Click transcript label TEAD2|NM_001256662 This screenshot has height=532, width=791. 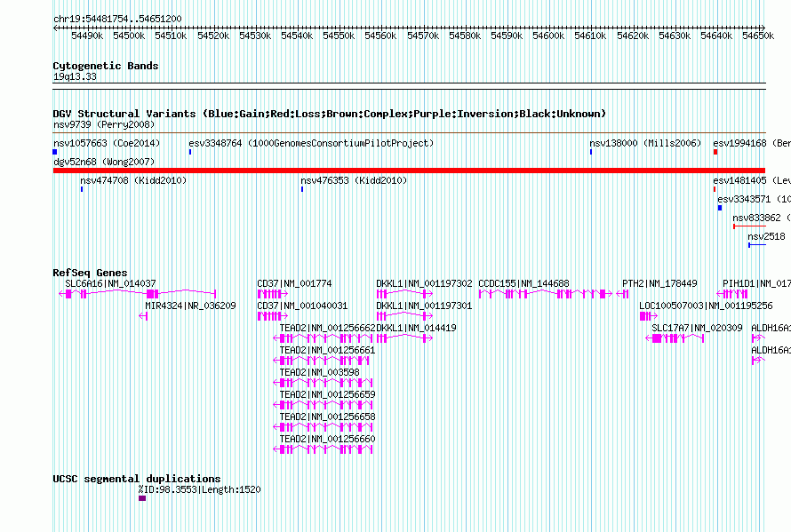327,328
